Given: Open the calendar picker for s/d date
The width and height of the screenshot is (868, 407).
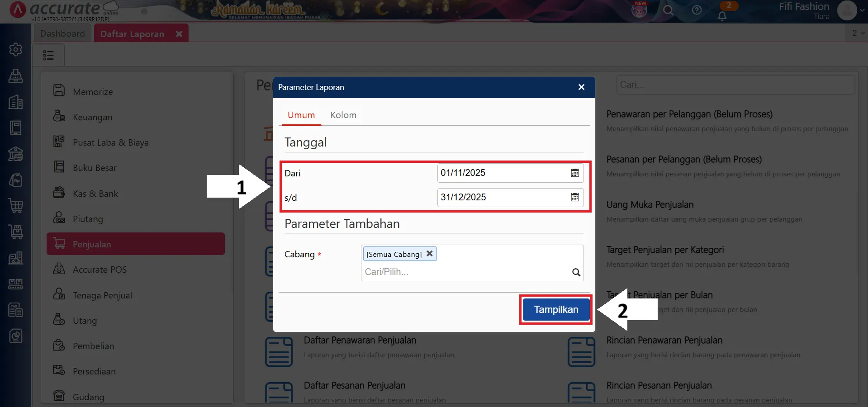Looking at the screenshot, I should pyautogui.click(x=574, y=198).
